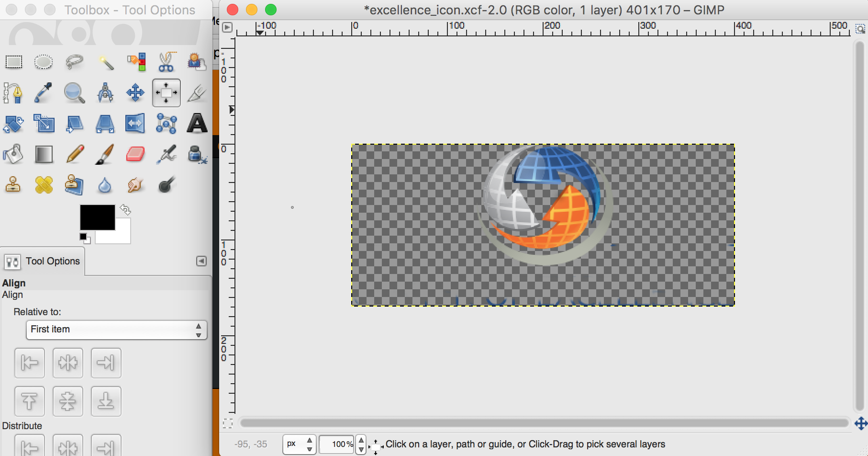Select the Pencil tool
The image size is (868, 456).
pos(74,154)
